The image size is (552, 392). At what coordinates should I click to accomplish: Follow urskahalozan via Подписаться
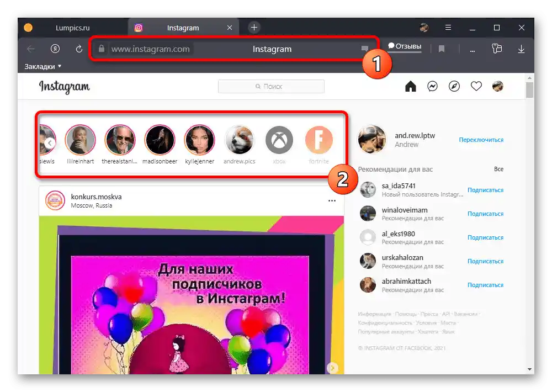485,261
